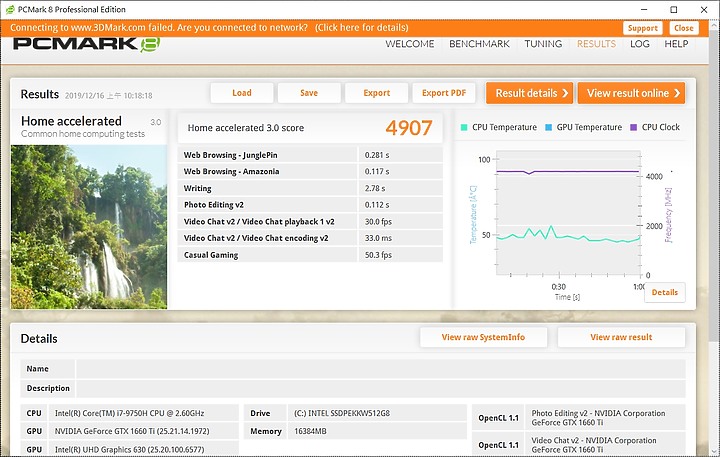Click the Support button in notification bar

click(642, 28)
